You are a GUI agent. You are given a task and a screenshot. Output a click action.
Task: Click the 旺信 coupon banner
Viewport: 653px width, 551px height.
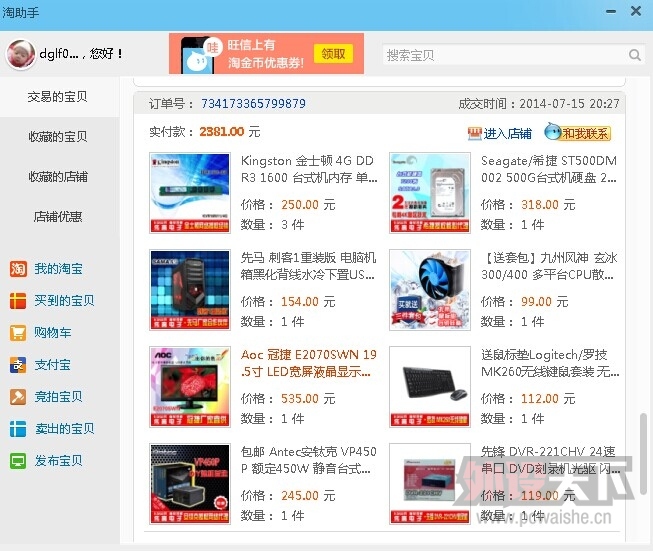pyautogui.click(x=266, y=54)
